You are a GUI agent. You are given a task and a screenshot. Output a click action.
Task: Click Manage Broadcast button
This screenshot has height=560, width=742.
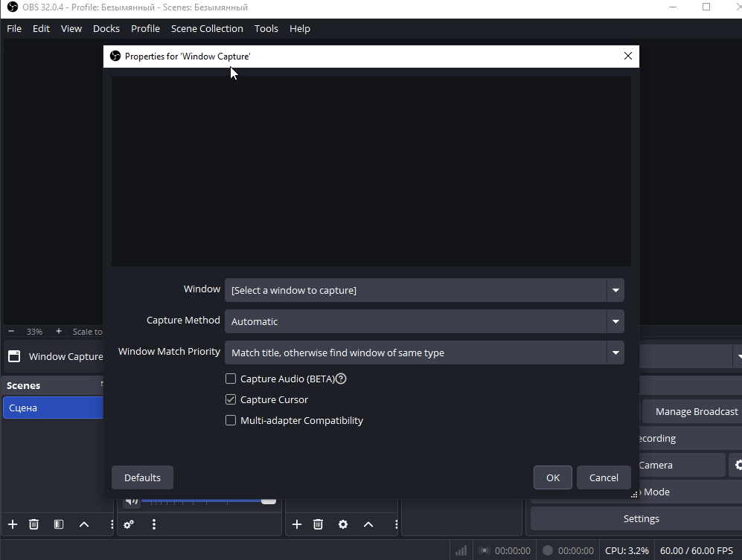(x=692, y=411)
